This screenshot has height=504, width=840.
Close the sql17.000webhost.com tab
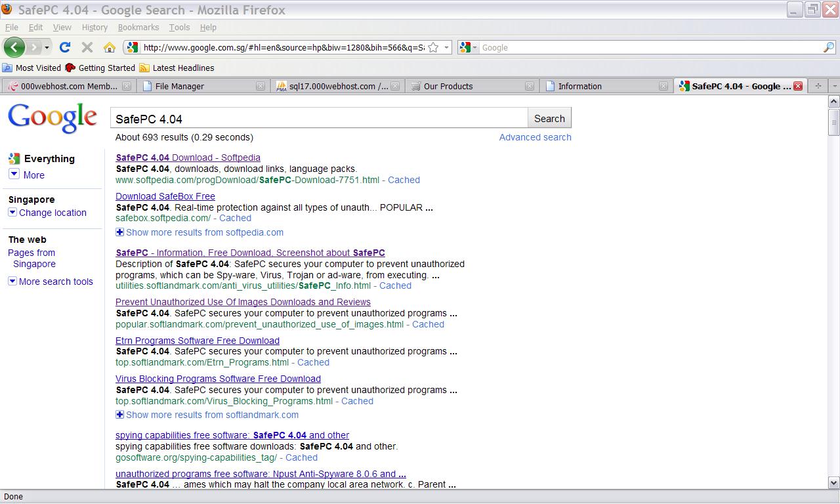(x=395, y=86)
